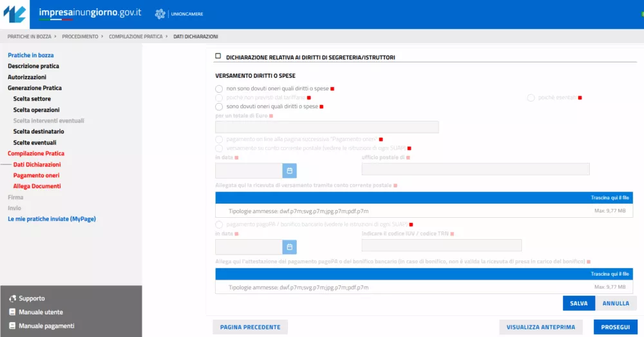Image resolution: width=644 pixels, height=337 pixels.
Task: Click the Procedimento breadcrumb
Action: 80,37
